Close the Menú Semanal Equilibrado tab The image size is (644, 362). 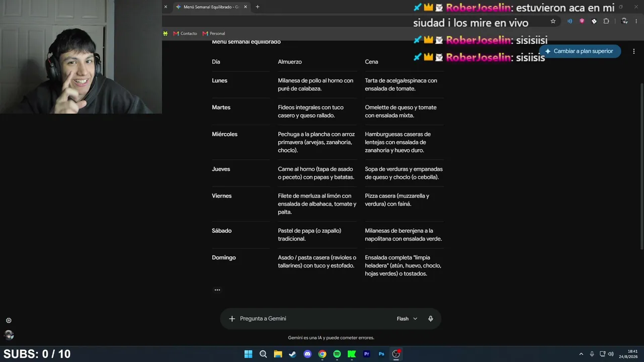(246, 7)
